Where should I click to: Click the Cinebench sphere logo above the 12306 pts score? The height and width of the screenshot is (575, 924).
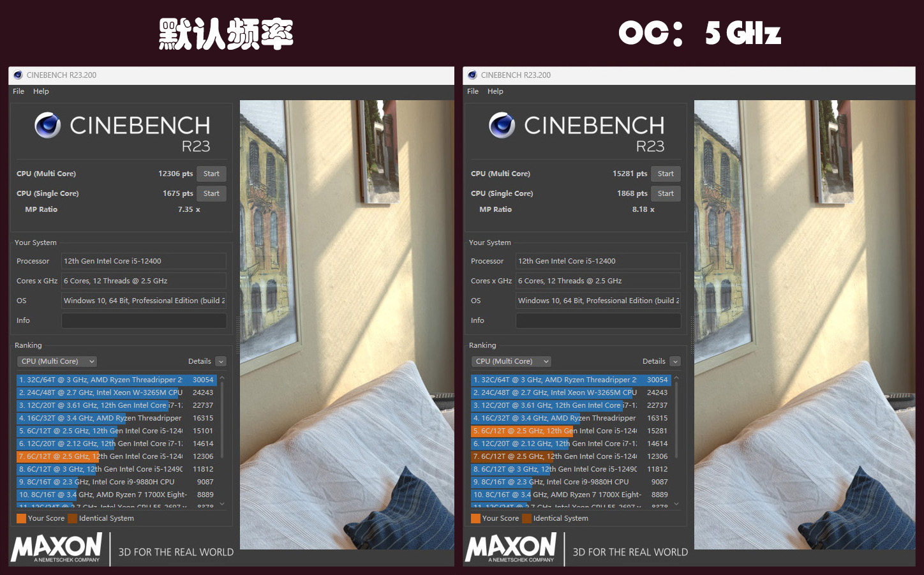tap(48, 125)
